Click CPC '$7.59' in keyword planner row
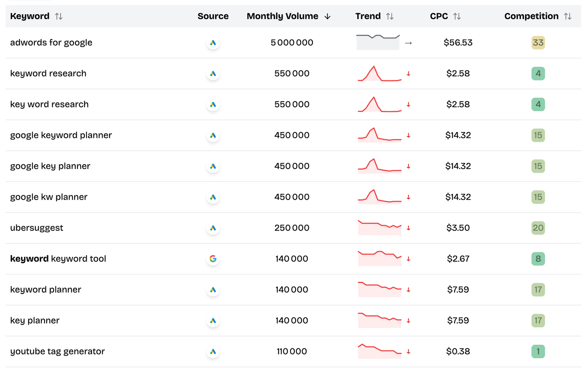Image resolution: width=588 pixels, height=370 pixels. pyautogui.click(x=458, y=290)
